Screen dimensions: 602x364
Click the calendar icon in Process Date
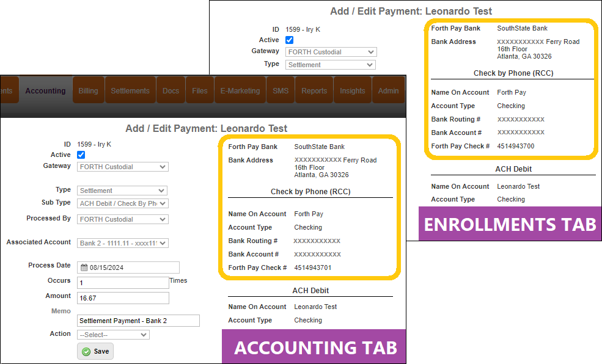pos(84,268)
